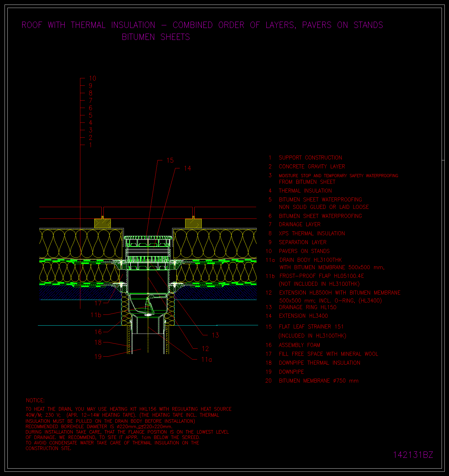Select legend entry 'CONCRETE GRAVITY LAYER'
Screen dimensions: 449x476
[312, 166]
